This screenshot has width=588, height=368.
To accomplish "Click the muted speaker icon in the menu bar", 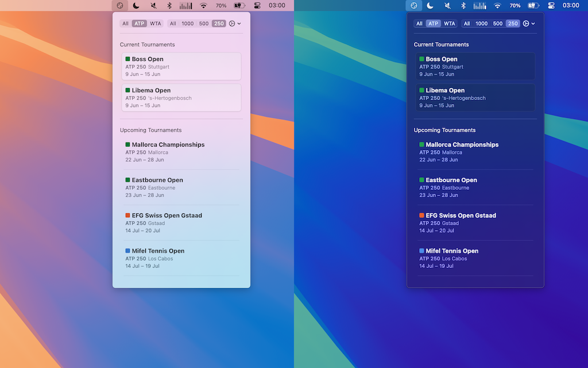I will pos(154,5).
